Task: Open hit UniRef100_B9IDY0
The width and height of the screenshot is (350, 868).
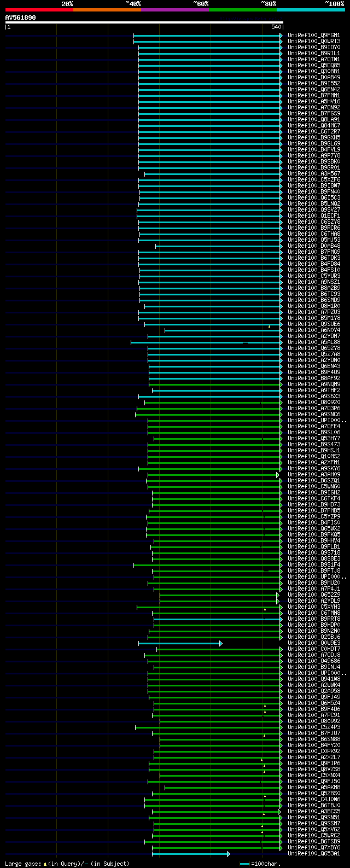Action: [314, 48]
